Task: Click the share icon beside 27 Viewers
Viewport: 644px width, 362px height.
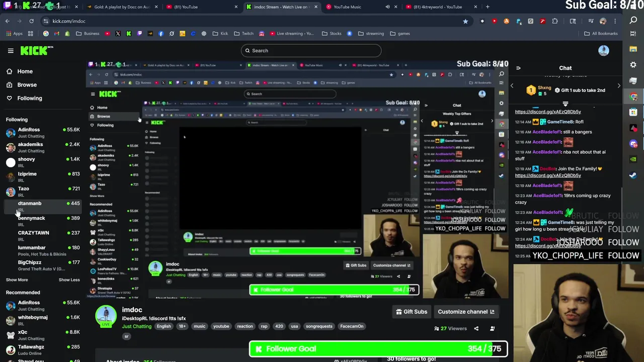Action: coord(476,328)
